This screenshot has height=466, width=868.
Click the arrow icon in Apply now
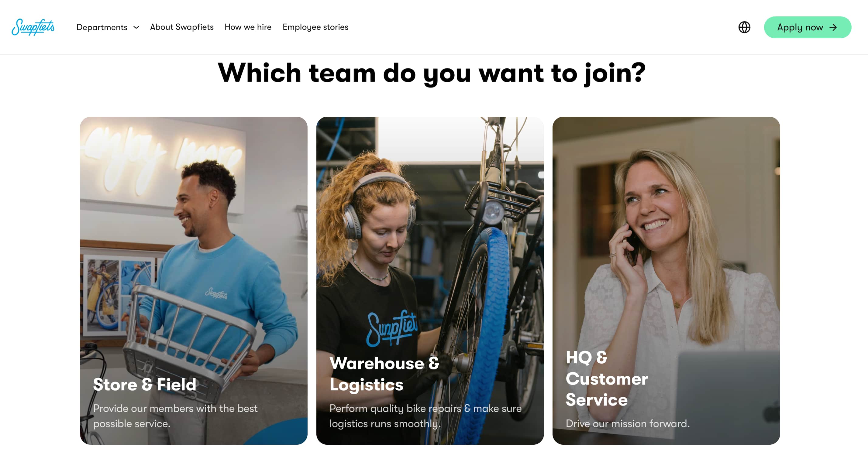[x=833, y=27]
